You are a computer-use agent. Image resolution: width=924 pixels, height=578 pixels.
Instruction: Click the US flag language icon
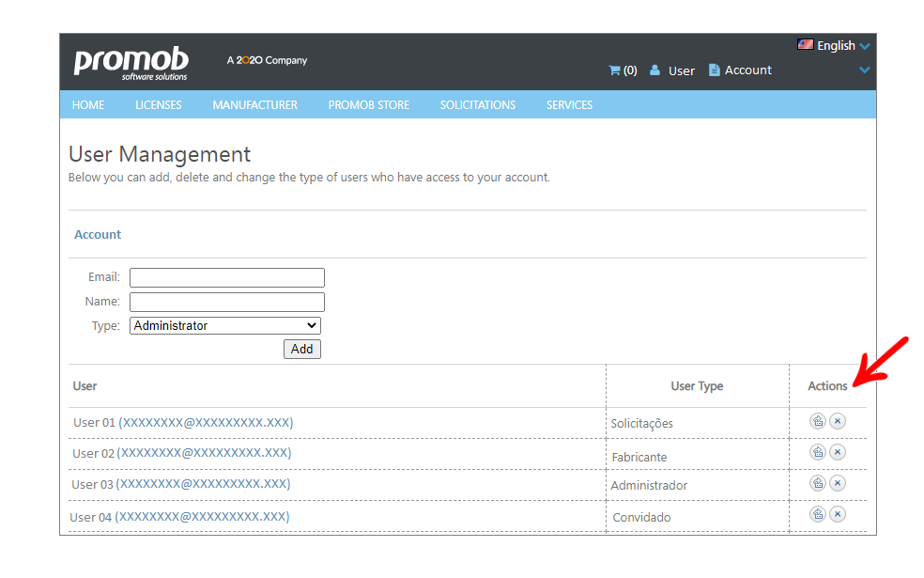[805, 44]
